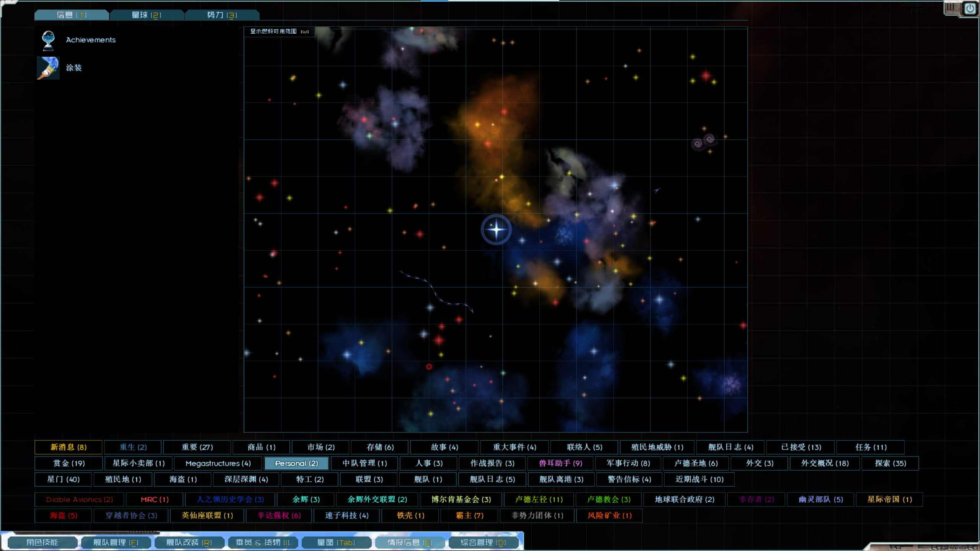980x551 pixels.
Task: Switch to the 势力 [3] tab
Action: pos(222,15)
